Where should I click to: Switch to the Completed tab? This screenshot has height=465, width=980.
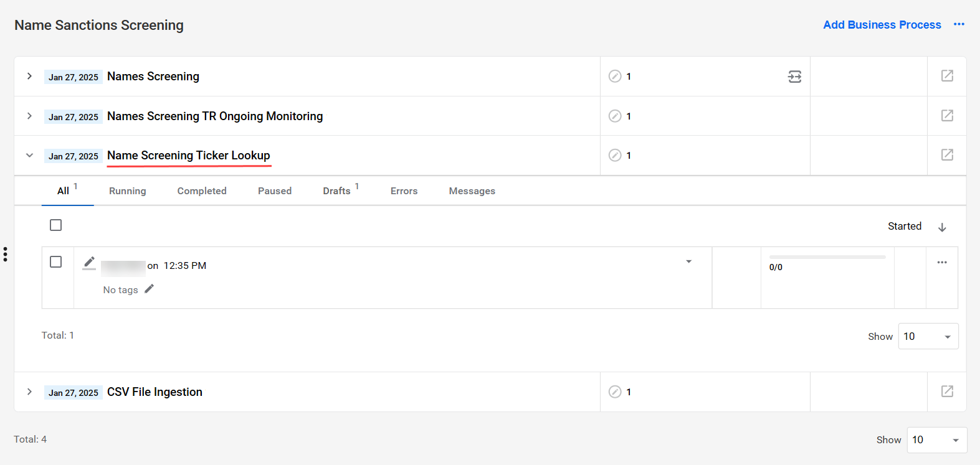[202, 191]
